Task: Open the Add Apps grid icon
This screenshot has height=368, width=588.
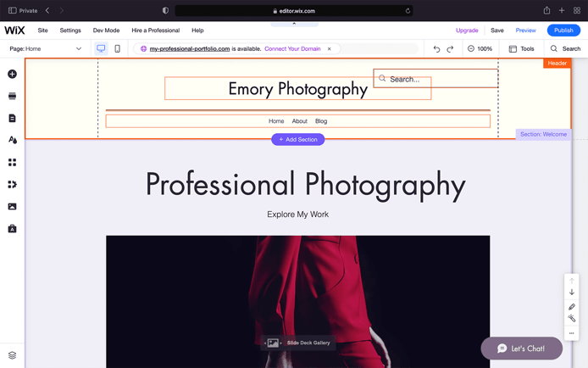Action: (12, 162)
